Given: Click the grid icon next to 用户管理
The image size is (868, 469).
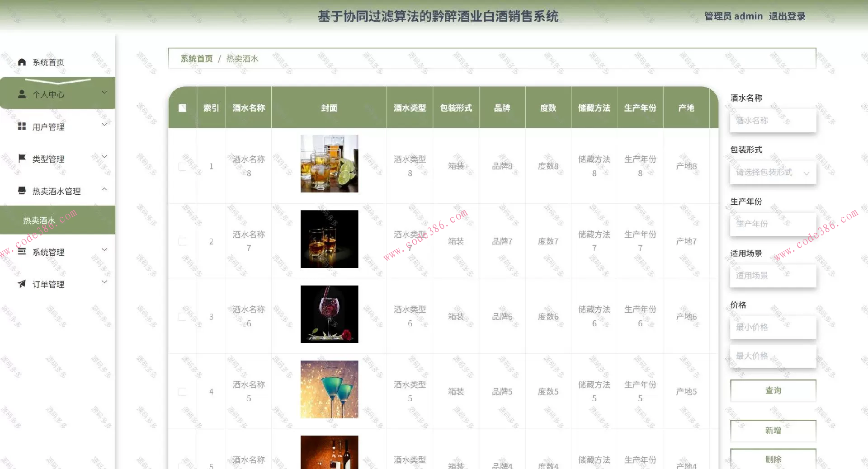Looking at the screenshot, I should click(21, 127).
